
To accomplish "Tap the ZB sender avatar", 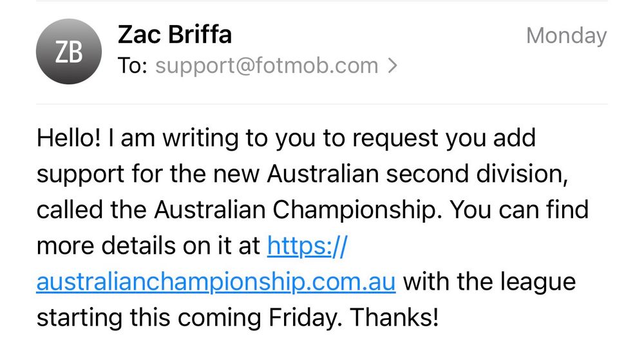I will (69, 52).
